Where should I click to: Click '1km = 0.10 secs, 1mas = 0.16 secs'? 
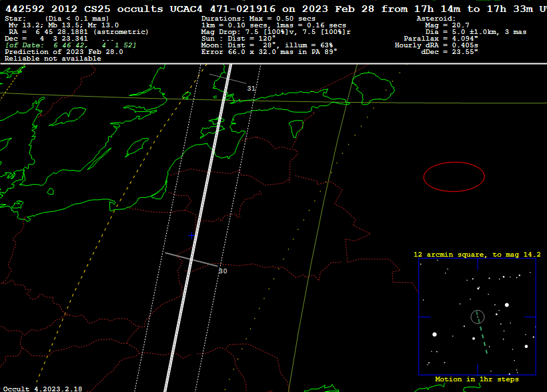pos(273,25)
